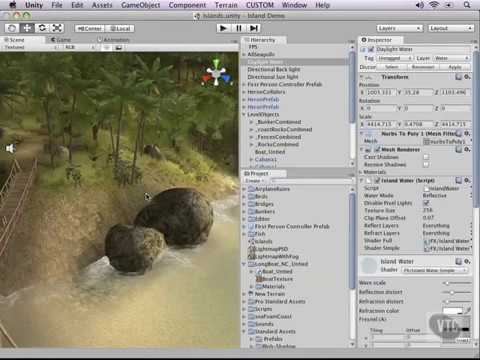
Task: Toggle scene lighting button in Scene toolbar
Action: point(107,47)
